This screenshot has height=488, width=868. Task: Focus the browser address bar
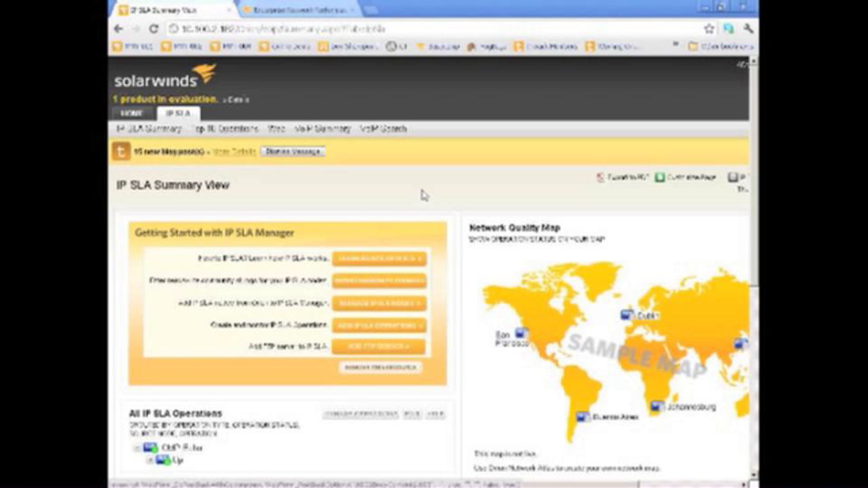434,29
